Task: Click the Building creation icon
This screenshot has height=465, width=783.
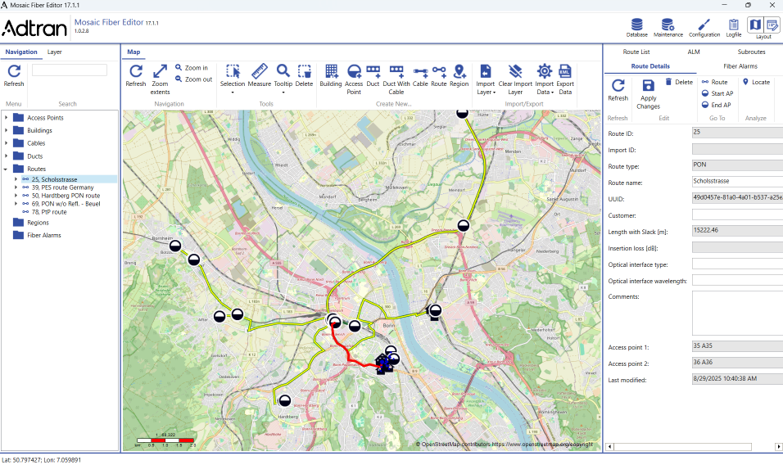Action: pyautogui.click(x=331, y=76)
